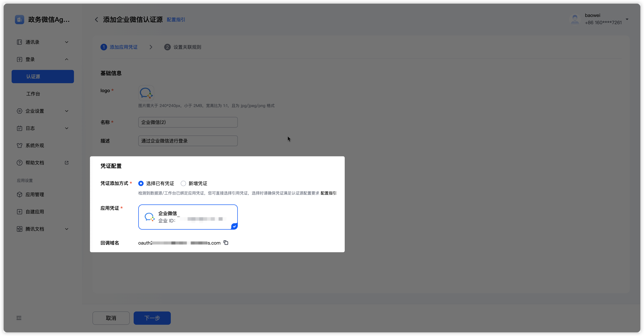Click the user avatar icon
644x336 pixels.
click(x=575, y=19)
